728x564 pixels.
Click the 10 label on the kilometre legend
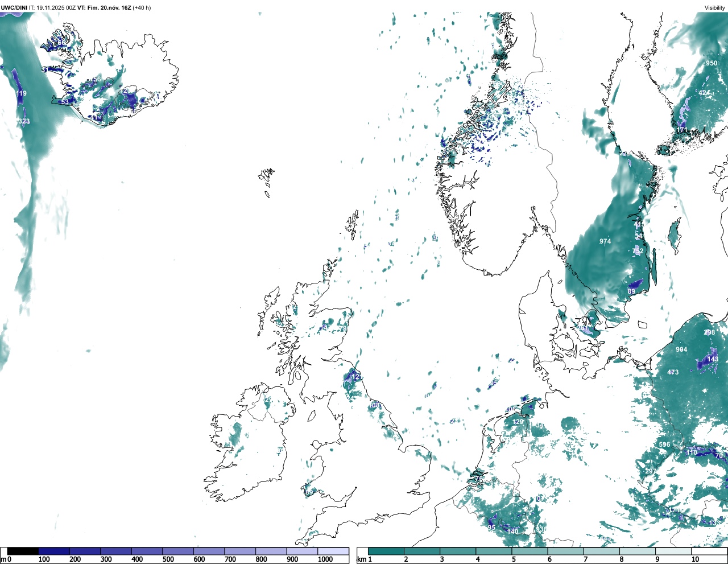pyautogui.click(x=695, y=559)
